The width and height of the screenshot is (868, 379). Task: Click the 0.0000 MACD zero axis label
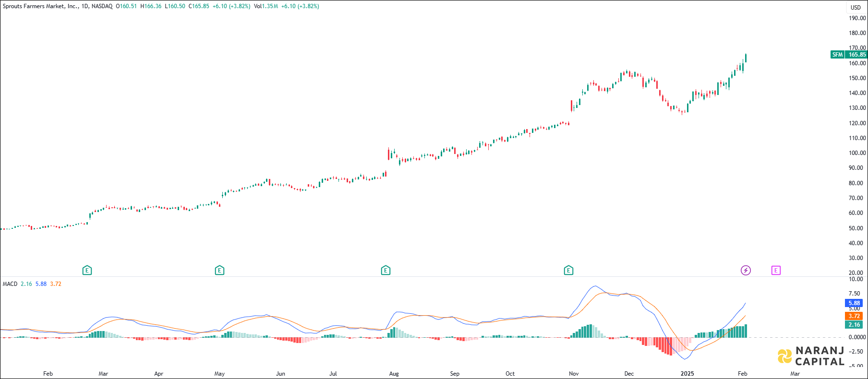(x=857, y=337)
